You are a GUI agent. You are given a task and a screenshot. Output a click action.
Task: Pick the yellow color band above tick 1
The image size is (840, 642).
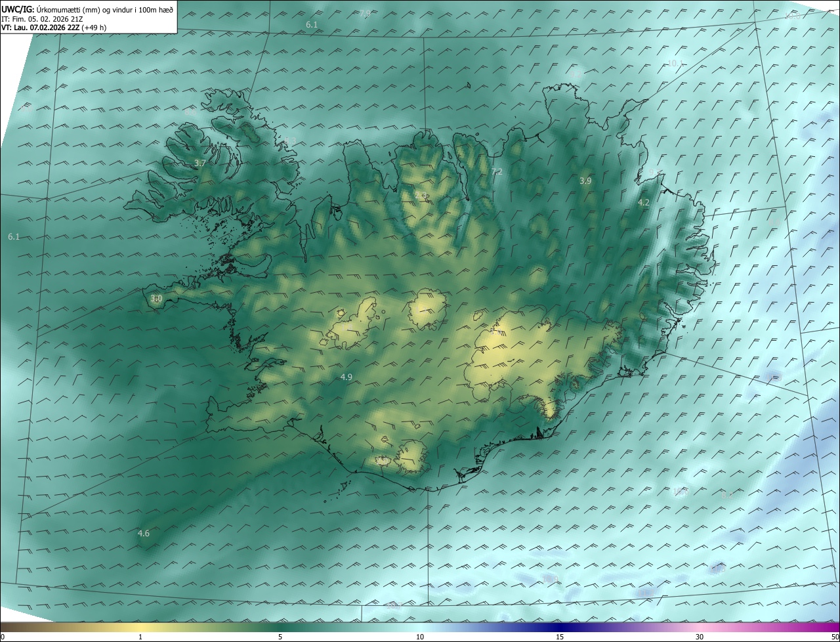point(140,627)
